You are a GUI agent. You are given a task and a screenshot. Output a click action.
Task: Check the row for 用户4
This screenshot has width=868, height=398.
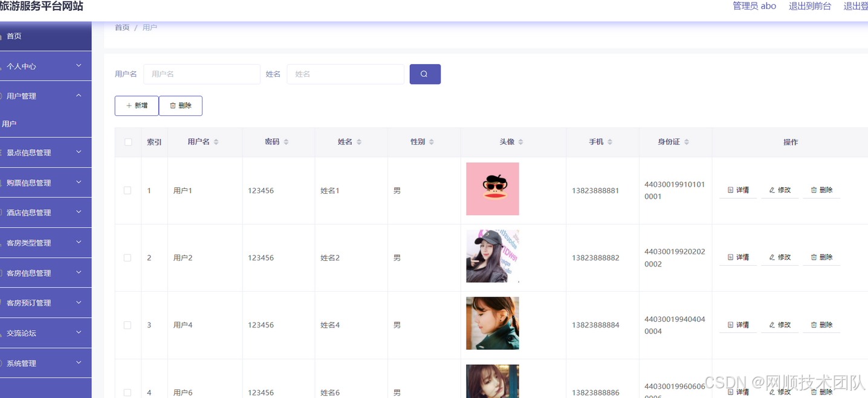(x=128, y=325)
